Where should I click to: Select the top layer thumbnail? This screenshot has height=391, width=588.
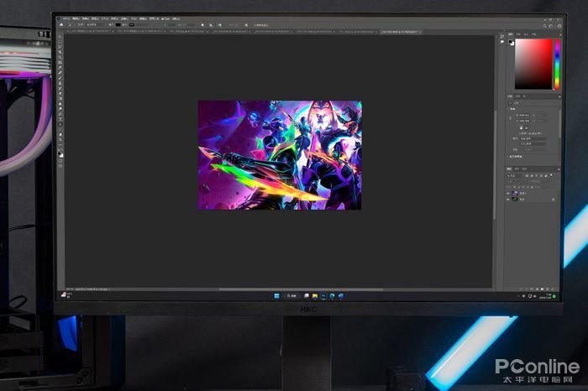tap(514, 194)
